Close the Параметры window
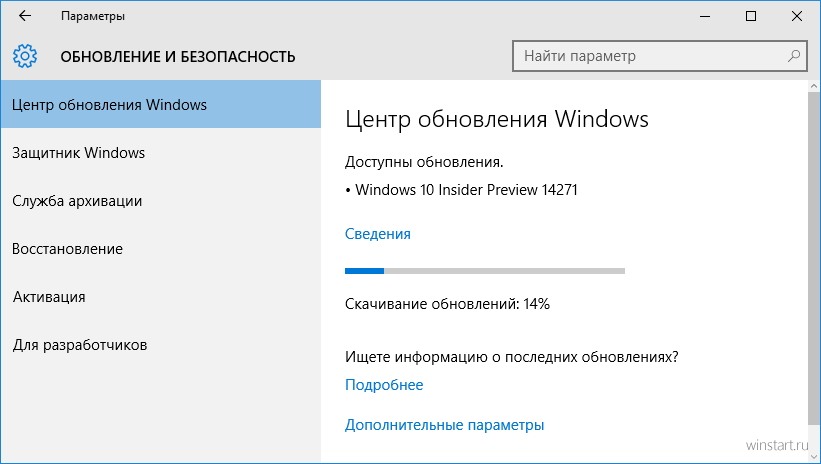The width and height of the screenshot is (821, 464). [797, 16]
